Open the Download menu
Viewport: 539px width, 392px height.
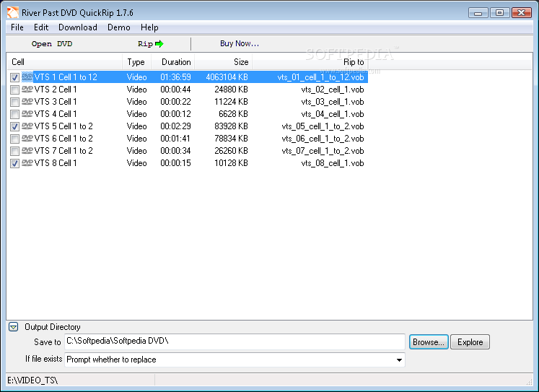coord(78,27)
